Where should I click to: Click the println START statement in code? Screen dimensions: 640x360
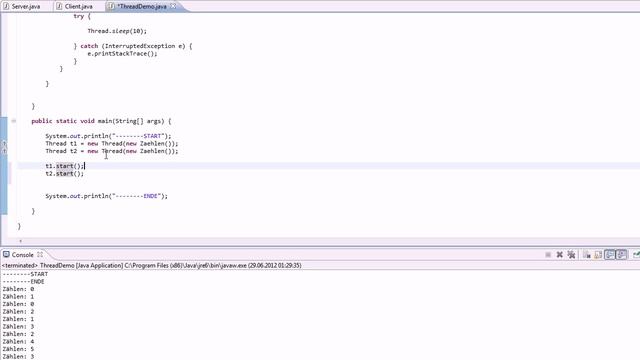click(x=108, y=136)
